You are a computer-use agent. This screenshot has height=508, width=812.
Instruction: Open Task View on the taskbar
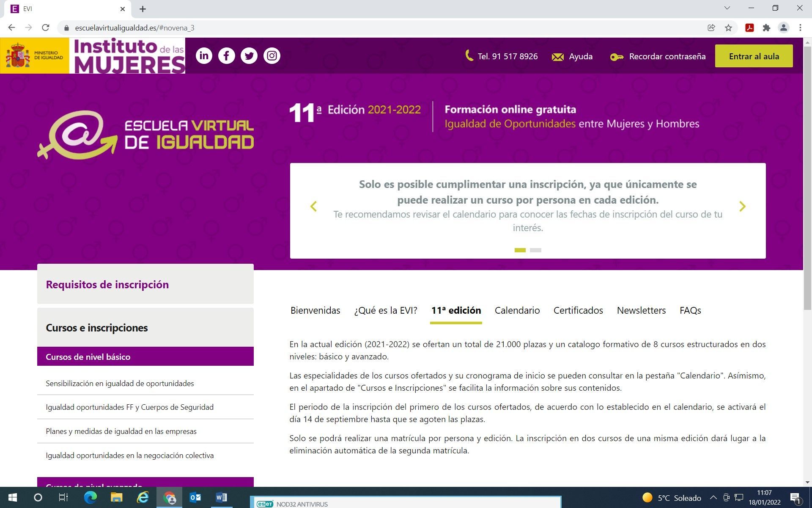63,497
